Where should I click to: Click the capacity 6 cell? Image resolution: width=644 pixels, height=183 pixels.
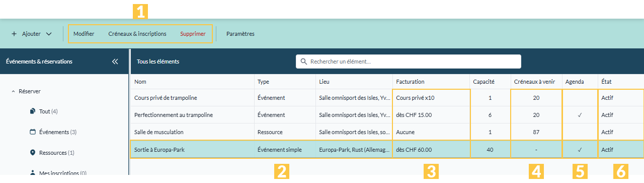(490, 115)
